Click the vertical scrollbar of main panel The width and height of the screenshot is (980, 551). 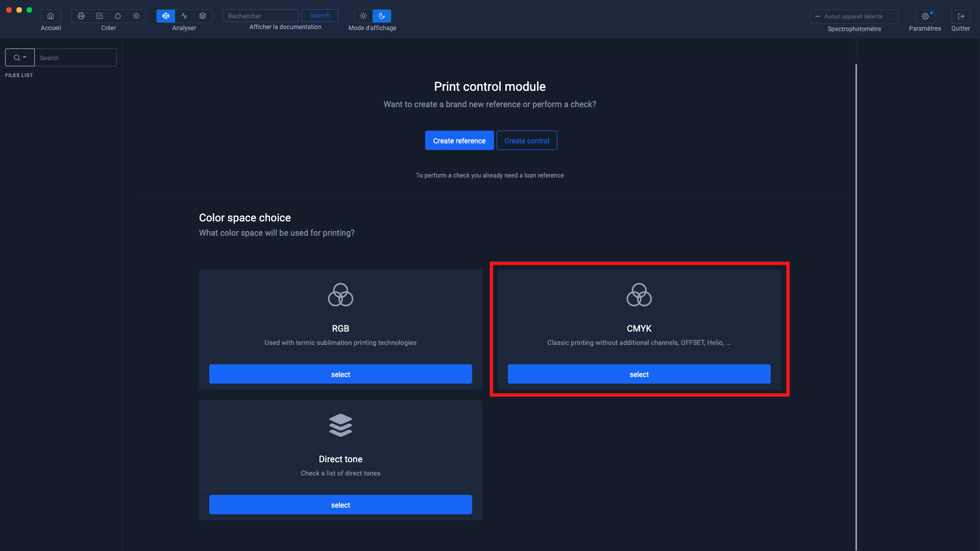tap(856, 306)
